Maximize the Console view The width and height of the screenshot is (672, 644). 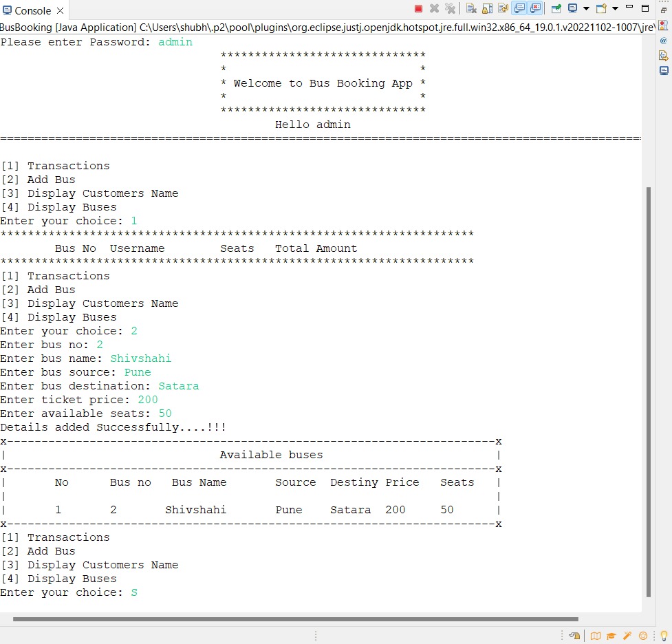(645, 8)
